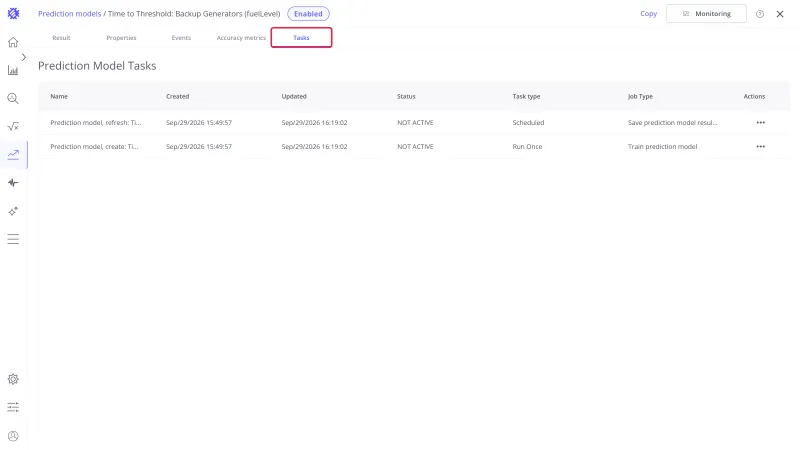Screen dimensions: 800x450
Task: Open the hamburger list menu icon
Action: tap(13, 239)
